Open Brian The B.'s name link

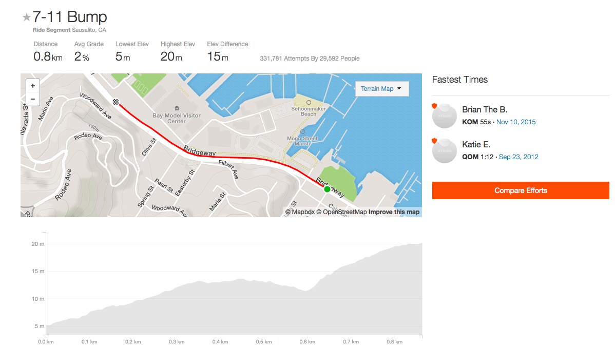click(485, 109)
